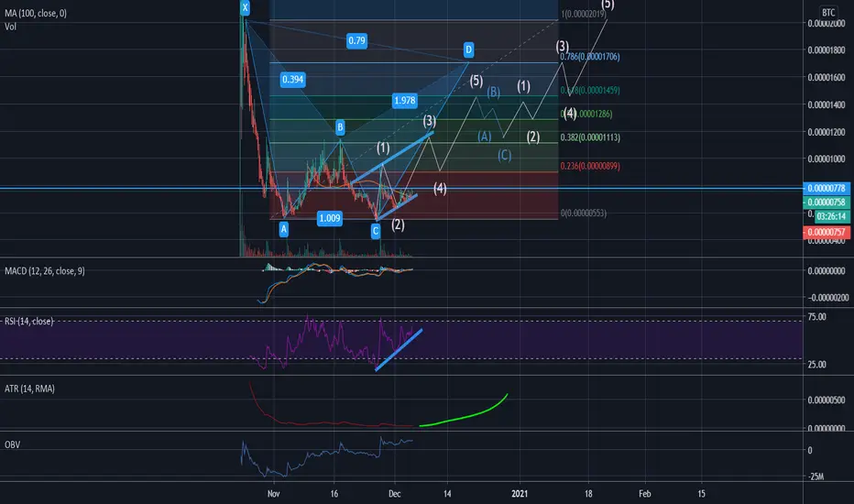Select harmonic pattern point B label
This screenshot has width=854, height=504.
click(x=340, y=128)
